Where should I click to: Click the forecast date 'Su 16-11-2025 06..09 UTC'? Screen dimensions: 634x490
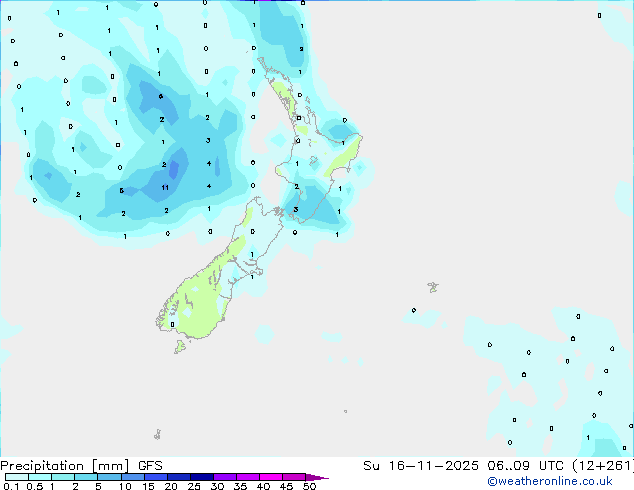pos(463,466)
